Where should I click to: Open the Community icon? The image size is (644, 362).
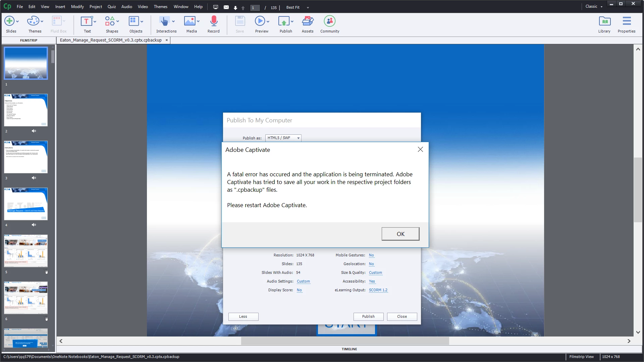(330, 21)
